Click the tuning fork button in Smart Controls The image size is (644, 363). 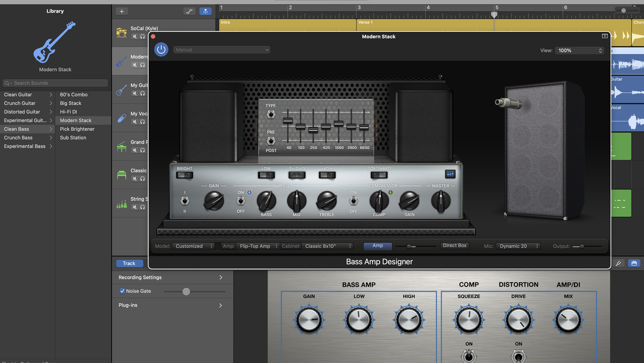tap(618, 263)
